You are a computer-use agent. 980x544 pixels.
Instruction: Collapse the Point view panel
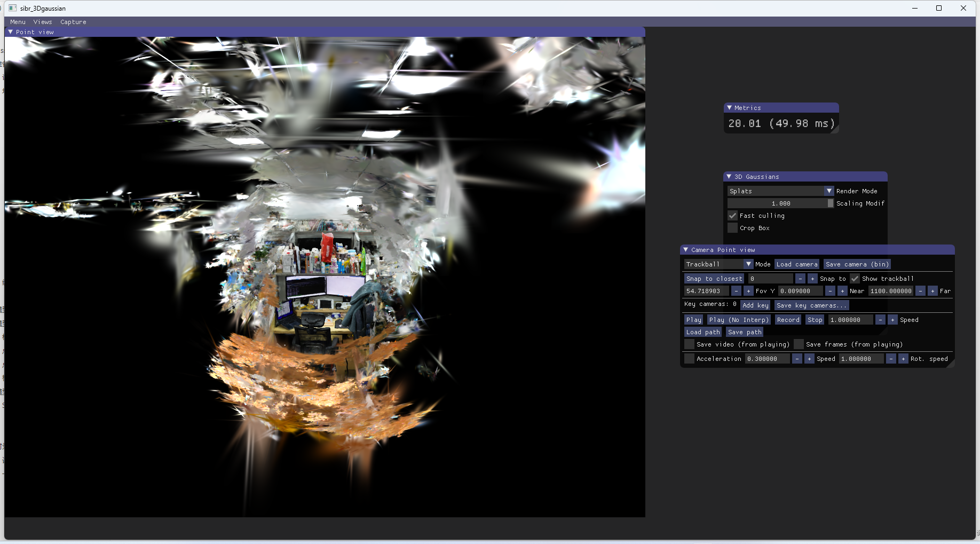click(10, 32)
